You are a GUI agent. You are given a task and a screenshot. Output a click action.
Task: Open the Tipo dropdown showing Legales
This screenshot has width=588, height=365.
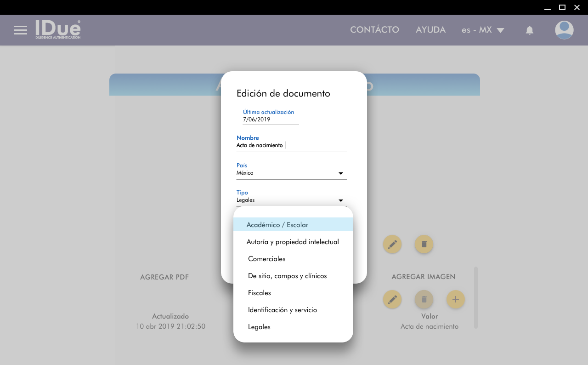point(291,200)
